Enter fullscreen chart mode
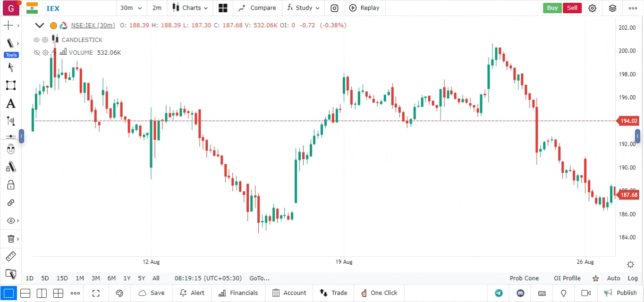Image resolution: width=644 pixels, height=302 pixels. tap(96, 293)
